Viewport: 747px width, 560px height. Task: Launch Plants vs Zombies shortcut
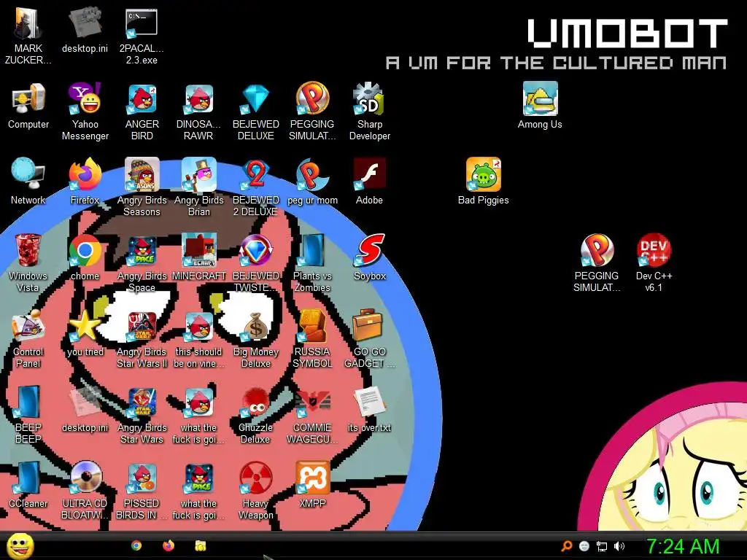click(312, 250)
